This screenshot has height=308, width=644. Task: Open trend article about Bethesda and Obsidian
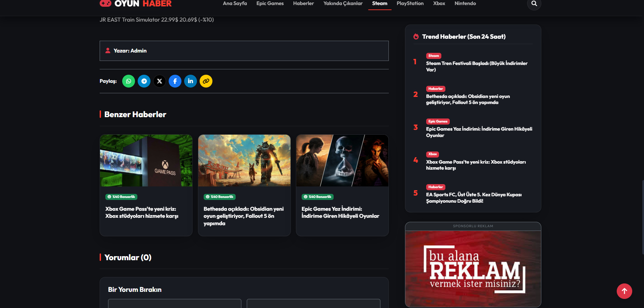468,99
